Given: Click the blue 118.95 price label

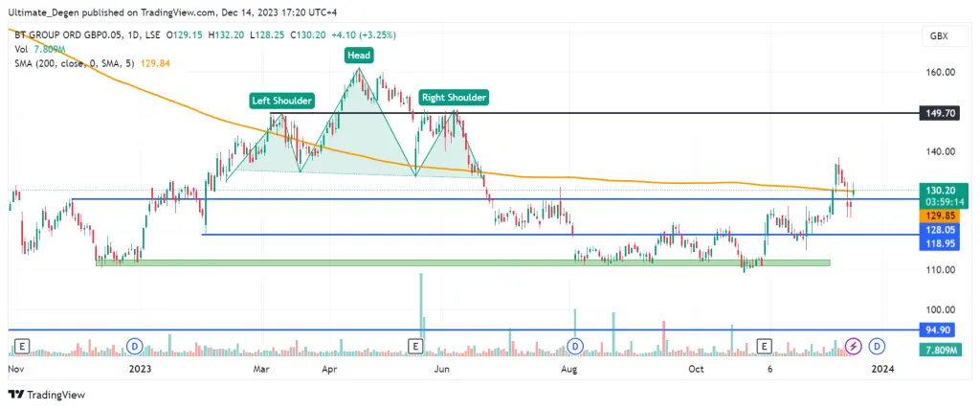Looking at the screenshot, I should coord(940,244).
